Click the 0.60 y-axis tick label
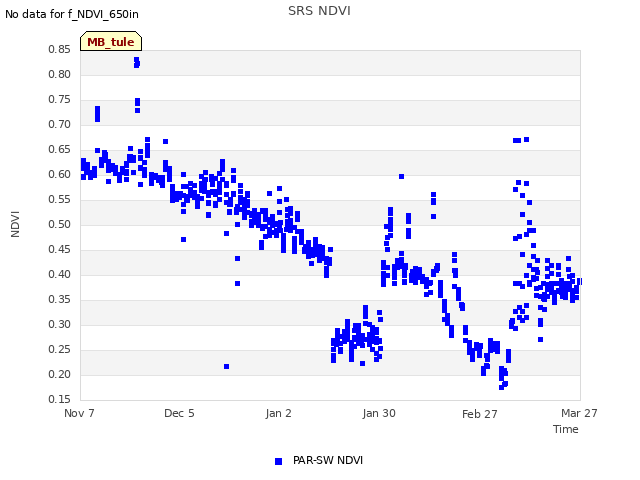Screen dimensions: 640x480 [59, 174]
